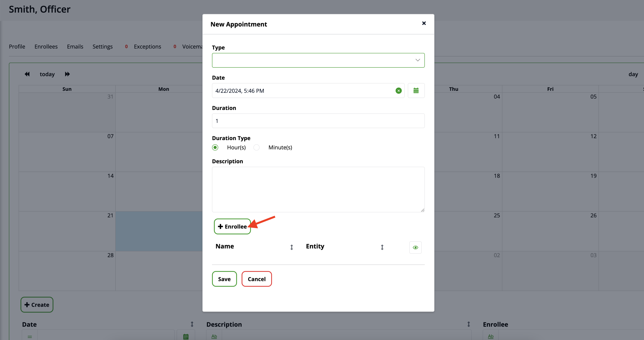The height and width of the screenshot is (340, 644).
Task: Switch to the Enrollees tab
Action: 46,46
